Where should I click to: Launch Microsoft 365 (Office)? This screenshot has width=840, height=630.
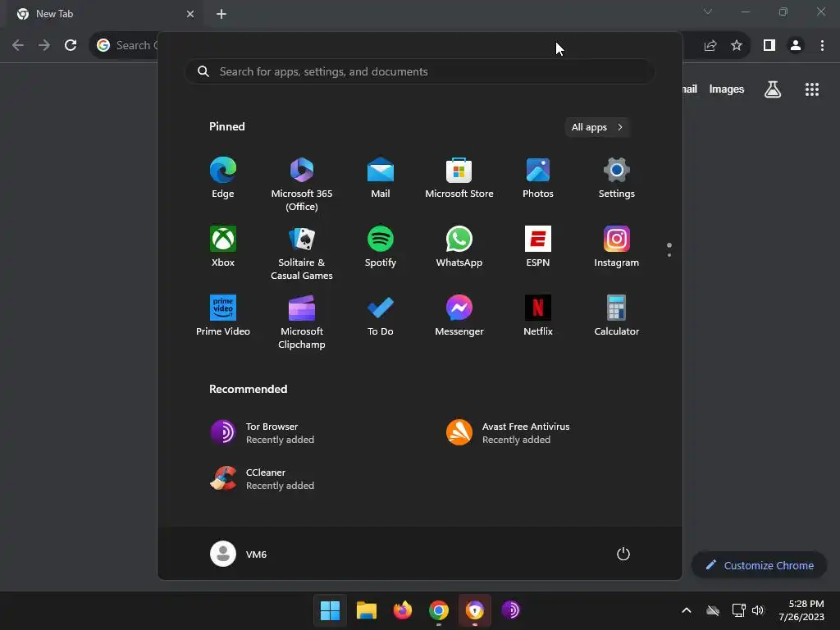(x=302, y=185)
